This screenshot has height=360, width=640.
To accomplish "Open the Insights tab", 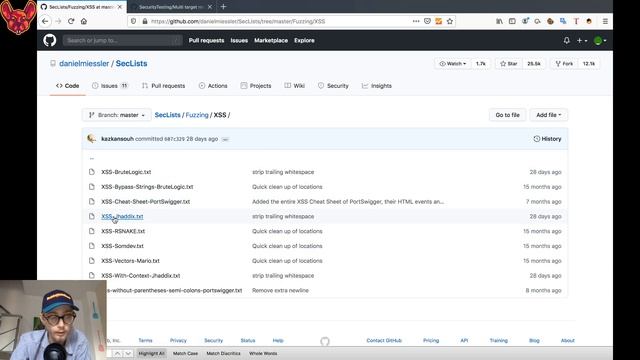I will click(x=377, y=86).
